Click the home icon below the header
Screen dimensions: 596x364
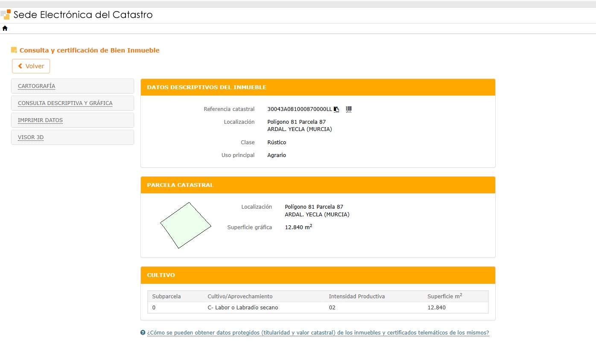[5, 29]
